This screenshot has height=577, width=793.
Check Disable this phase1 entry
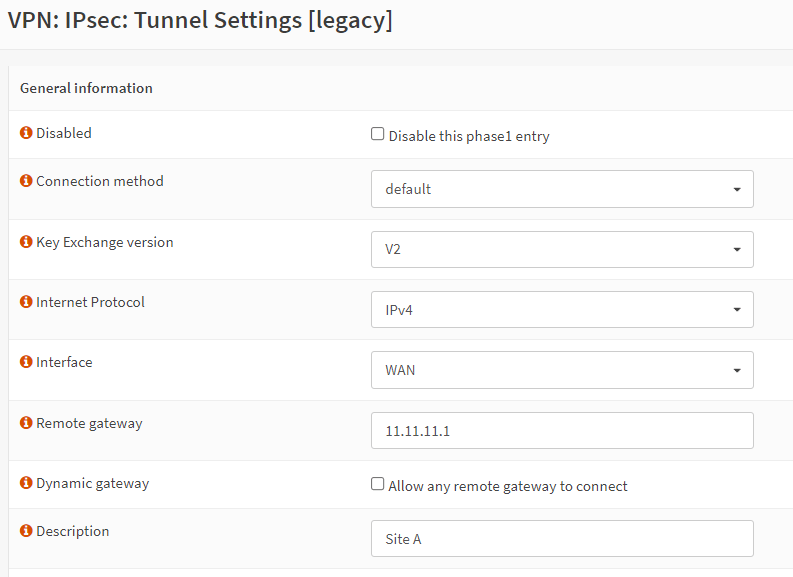pos(378,134)
